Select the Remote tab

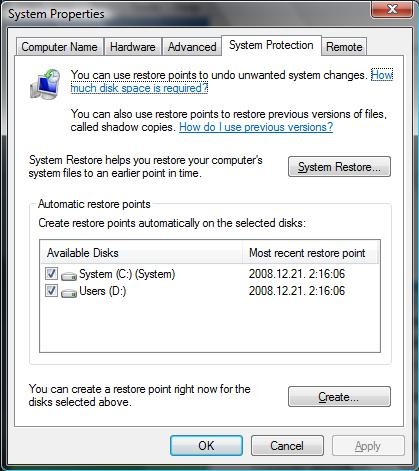click(x=344, y=47)
